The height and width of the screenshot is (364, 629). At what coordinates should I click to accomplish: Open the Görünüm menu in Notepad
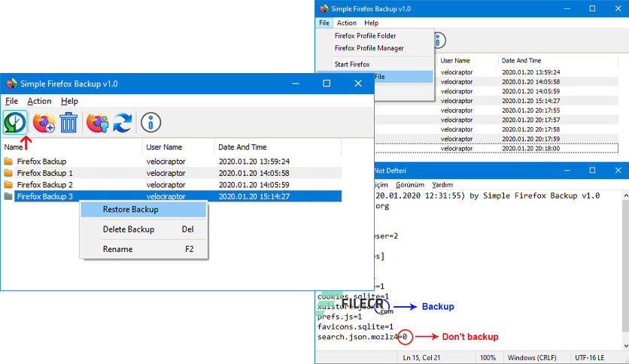click(409, 185)
